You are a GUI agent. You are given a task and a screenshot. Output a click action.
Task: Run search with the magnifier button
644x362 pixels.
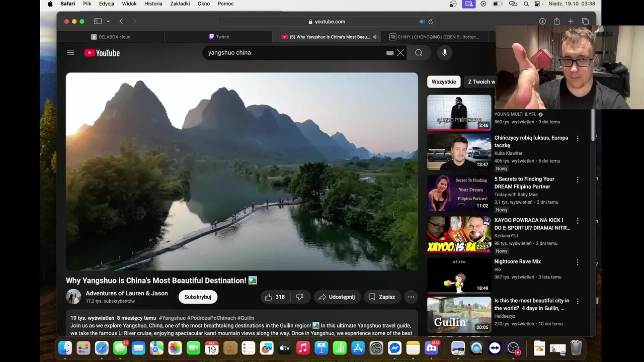tap(419, 53)
